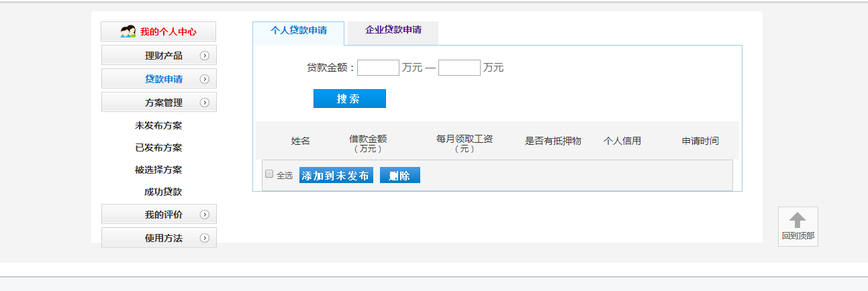Image resolution: width=868 pixels, height=291 pixels.
Task: Click the arrow icon next to 贷款申请
Action: [205, 79]
